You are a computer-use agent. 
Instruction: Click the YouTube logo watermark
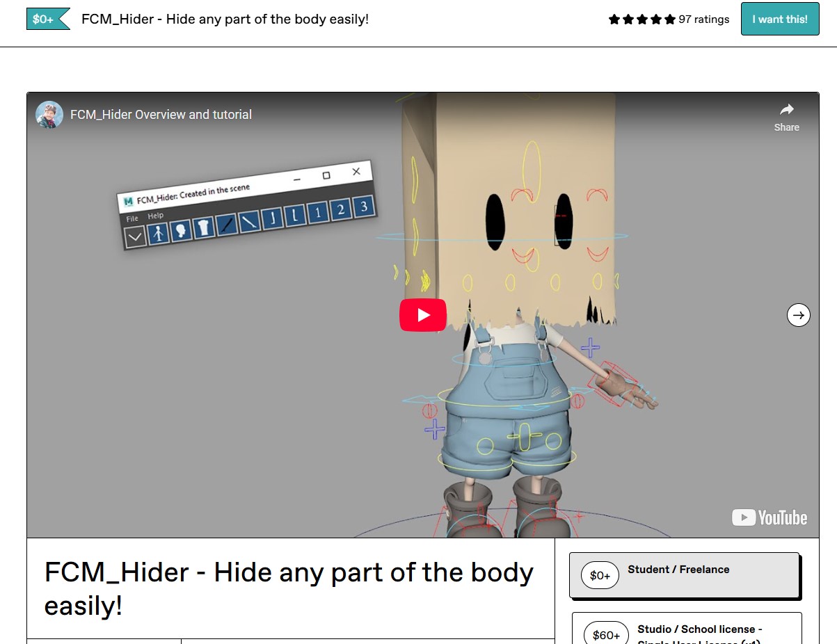[x=769, y=517]
